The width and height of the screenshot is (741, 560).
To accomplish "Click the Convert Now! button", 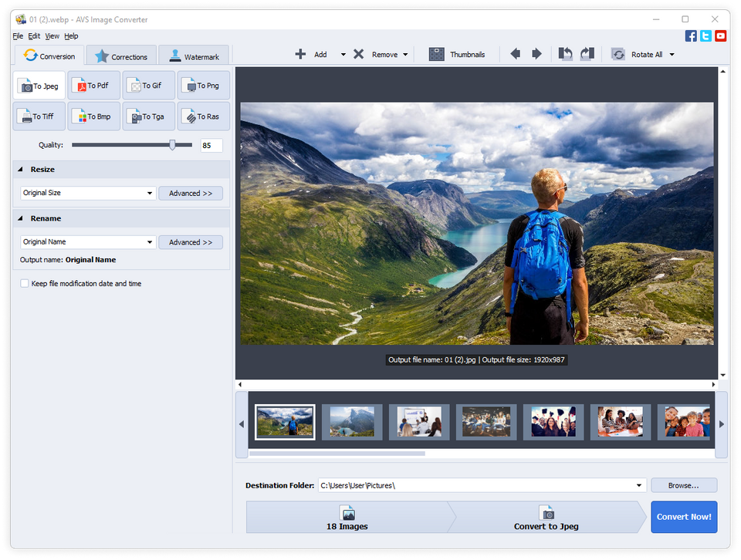I will (683, 517).
